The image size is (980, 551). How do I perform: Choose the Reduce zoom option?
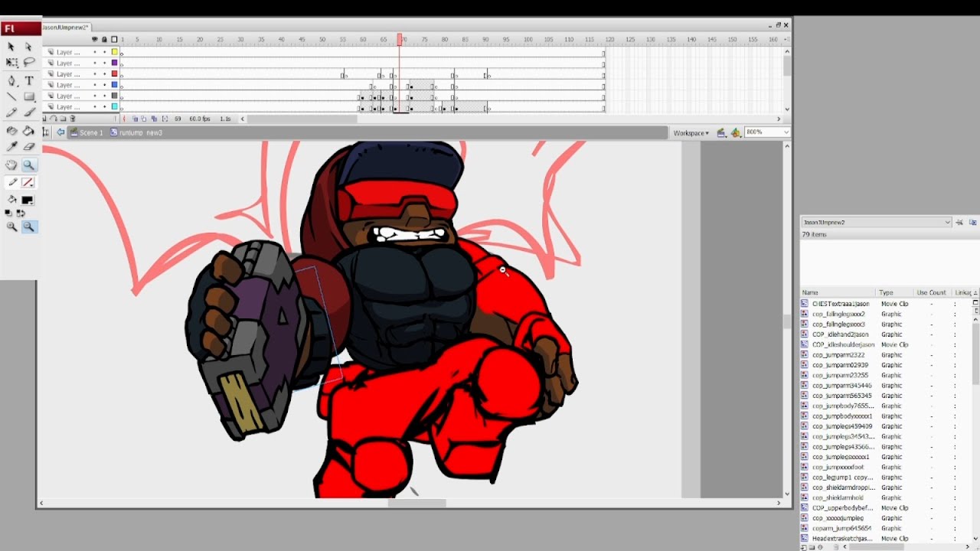tap(28, 227)
